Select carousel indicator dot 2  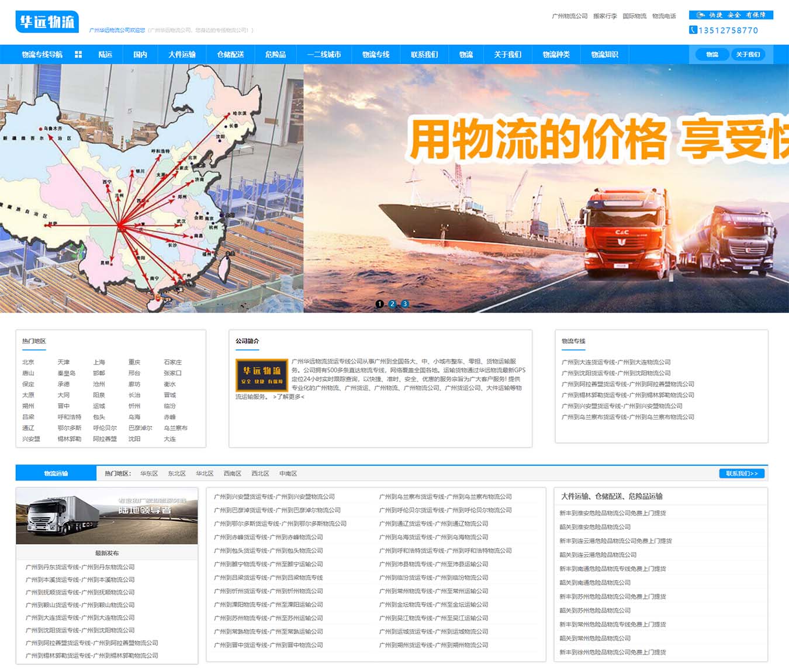point(392,304)
